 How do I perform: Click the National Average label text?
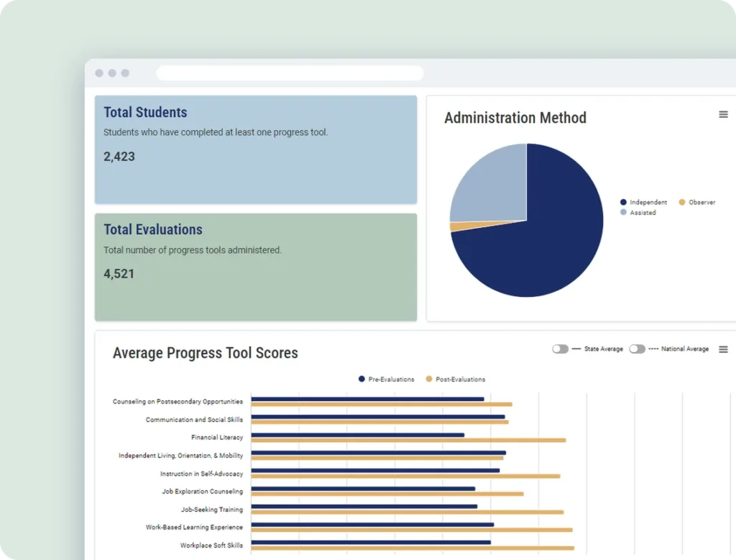685,349
